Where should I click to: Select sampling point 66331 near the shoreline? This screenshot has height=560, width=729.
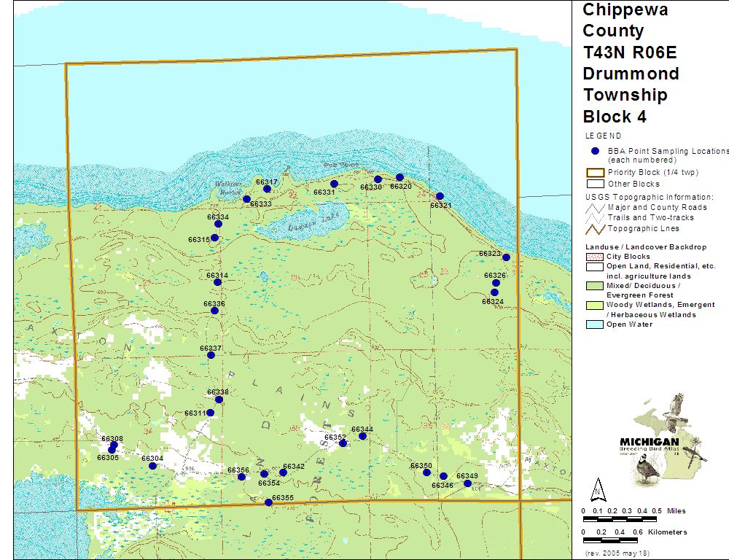tap(334, 184)
